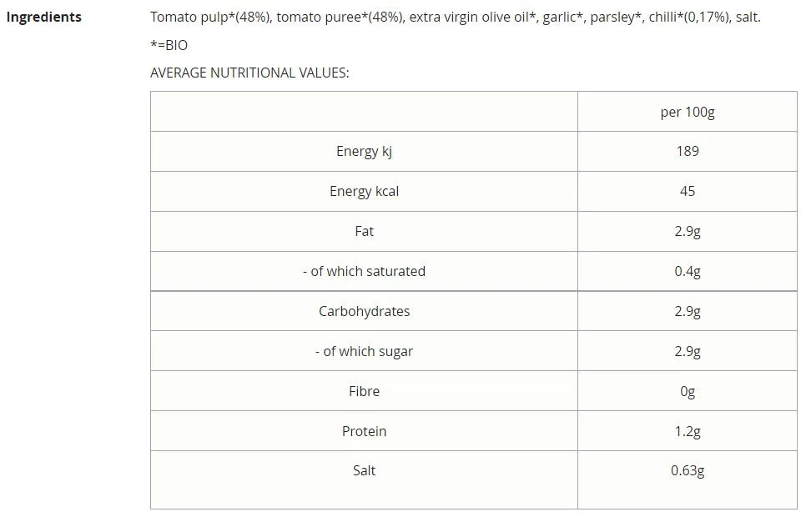Viewport: 811px width, 532px height.
Task: Select the per 100g column header
Action: 688,112
